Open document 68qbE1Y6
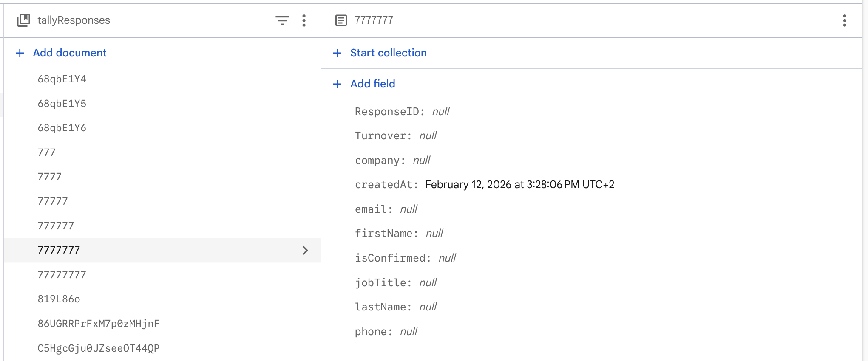Viewport: 868px width, 361px height. point(62,128)
